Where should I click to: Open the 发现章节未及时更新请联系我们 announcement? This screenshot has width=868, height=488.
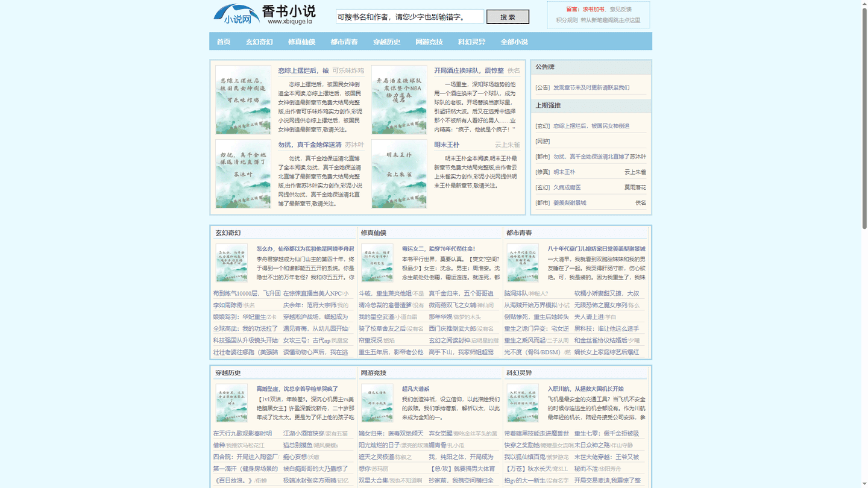[591, 87]
